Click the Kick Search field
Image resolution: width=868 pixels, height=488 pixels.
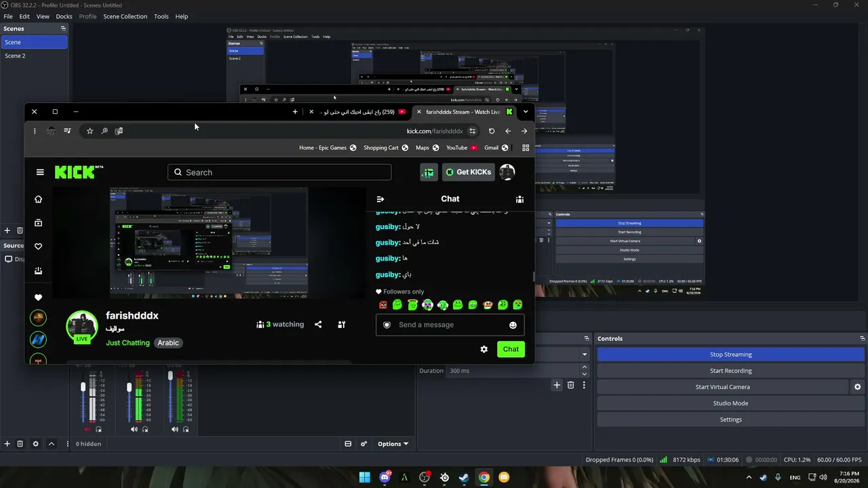tap(279, 172)
